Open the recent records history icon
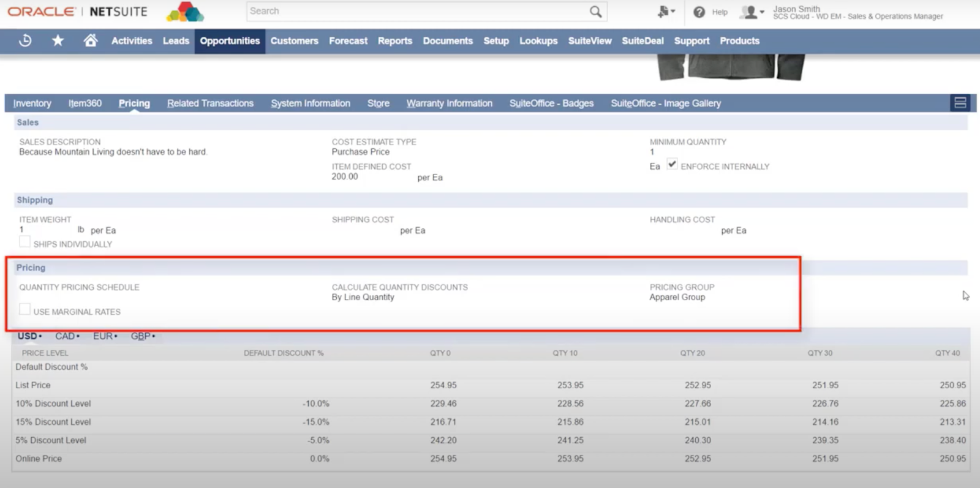This screenshot has height=488, width=980. point(25,41)
